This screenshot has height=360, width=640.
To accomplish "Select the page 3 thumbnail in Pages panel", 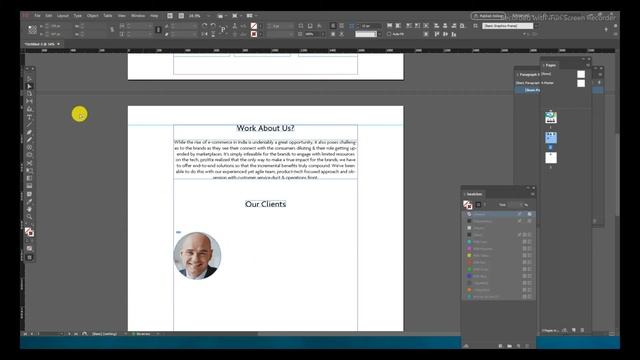I will tap(551, 158).
